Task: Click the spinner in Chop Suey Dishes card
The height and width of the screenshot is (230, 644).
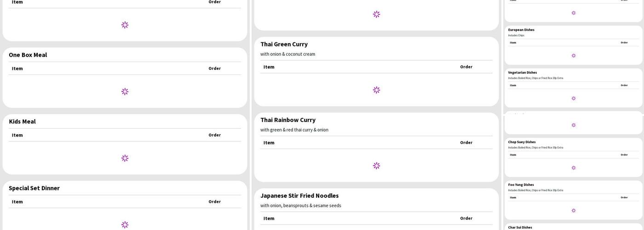Action: click(x=573, y=168)
